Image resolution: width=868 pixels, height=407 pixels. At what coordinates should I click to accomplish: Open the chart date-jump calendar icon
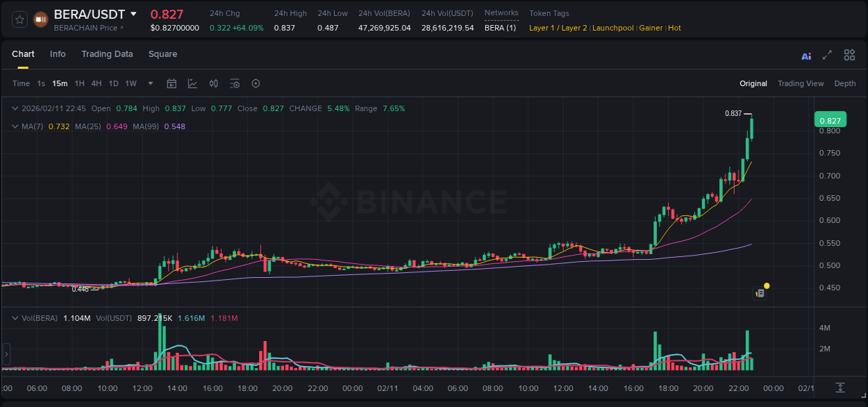point(172,83)
